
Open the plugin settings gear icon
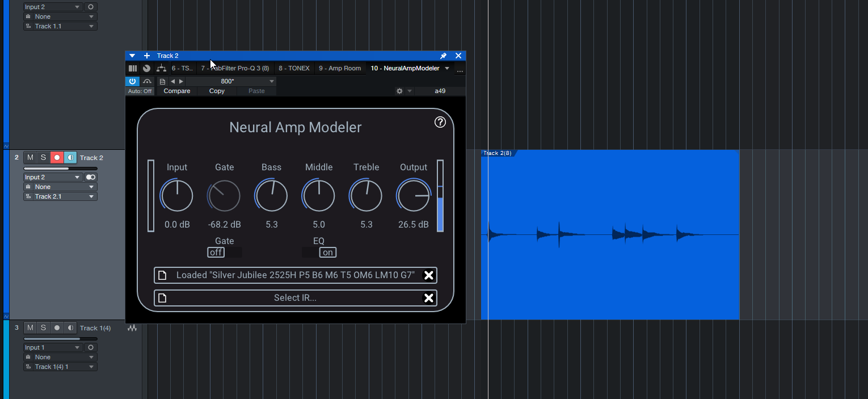399,91
